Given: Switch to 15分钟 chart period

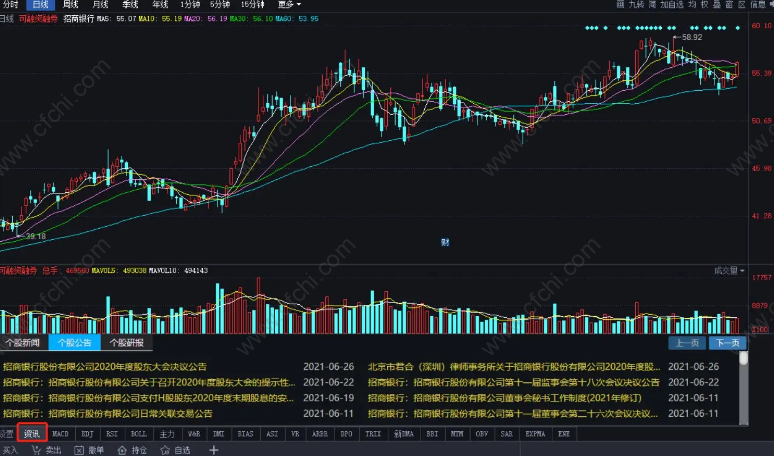Looking at the screenshot, I should pyautogui.click(x=252, y=4).
